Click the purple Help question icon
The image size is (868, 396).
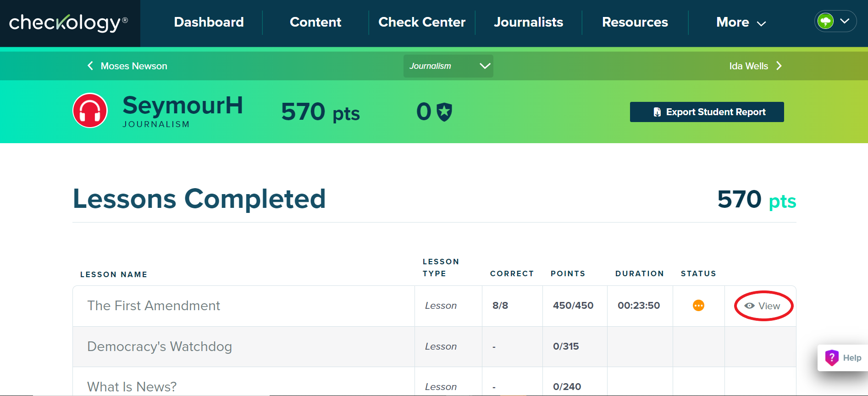point(832,357)
